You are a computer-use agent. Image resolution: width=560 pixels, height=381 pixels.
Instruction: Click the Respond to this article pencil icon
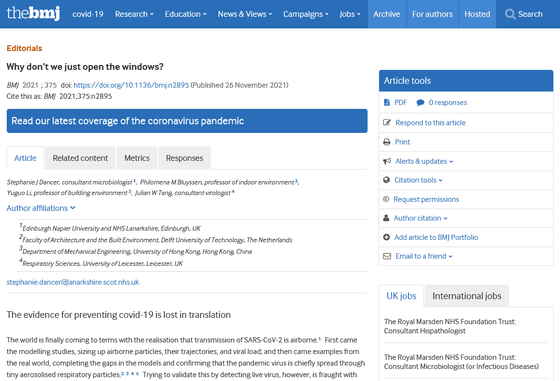click(387, 122)
